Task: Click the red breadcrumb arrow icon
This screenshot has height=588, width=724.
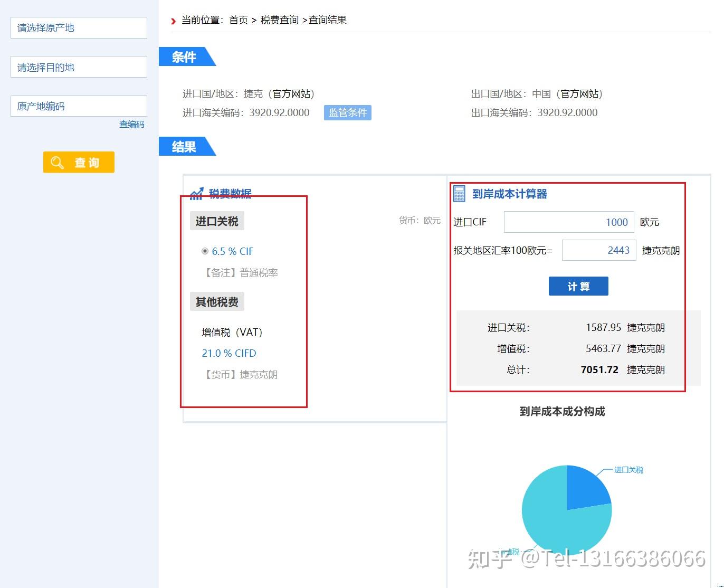Action: pyautogui.click(x=173, y=21)
